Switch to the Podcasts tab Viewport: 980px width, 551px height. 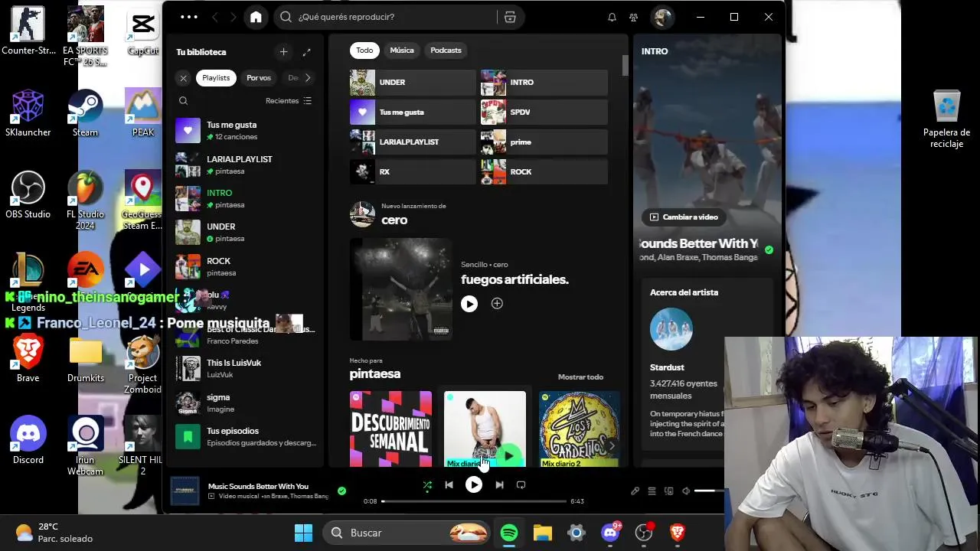point(446,51)
